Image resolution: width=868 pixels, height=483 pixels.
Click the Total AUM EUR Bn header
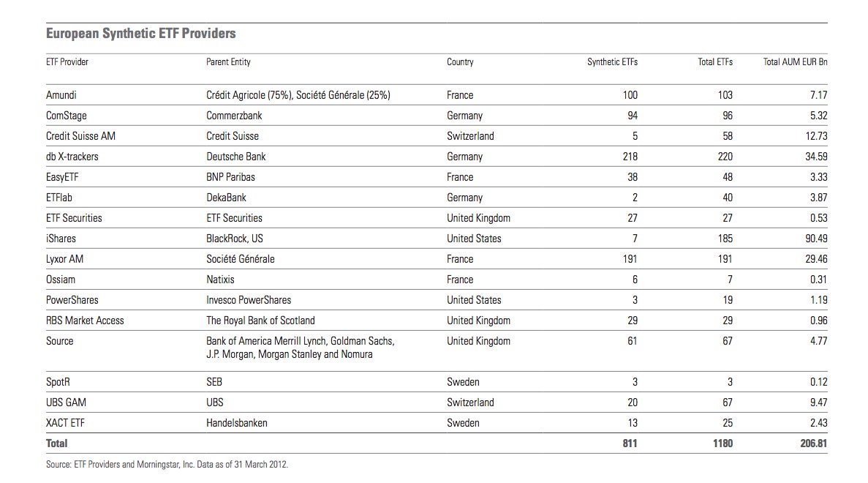click(795, 62)
